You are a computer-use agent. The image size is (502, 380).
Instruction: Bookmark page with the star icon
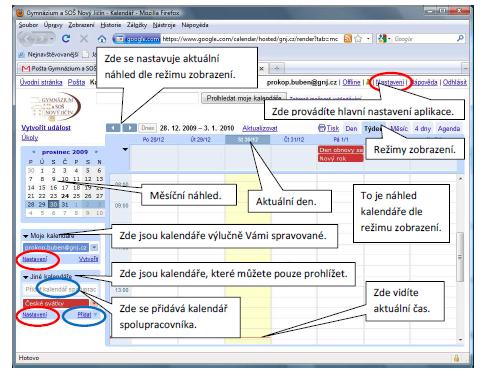pyautogui.click(x=358, y=39)
